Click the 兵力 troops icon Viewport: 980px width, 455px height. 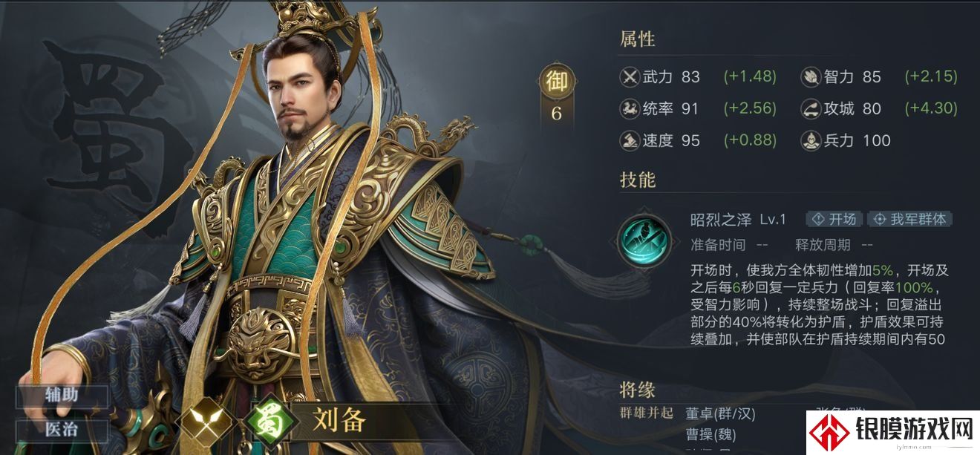(811, 140)
